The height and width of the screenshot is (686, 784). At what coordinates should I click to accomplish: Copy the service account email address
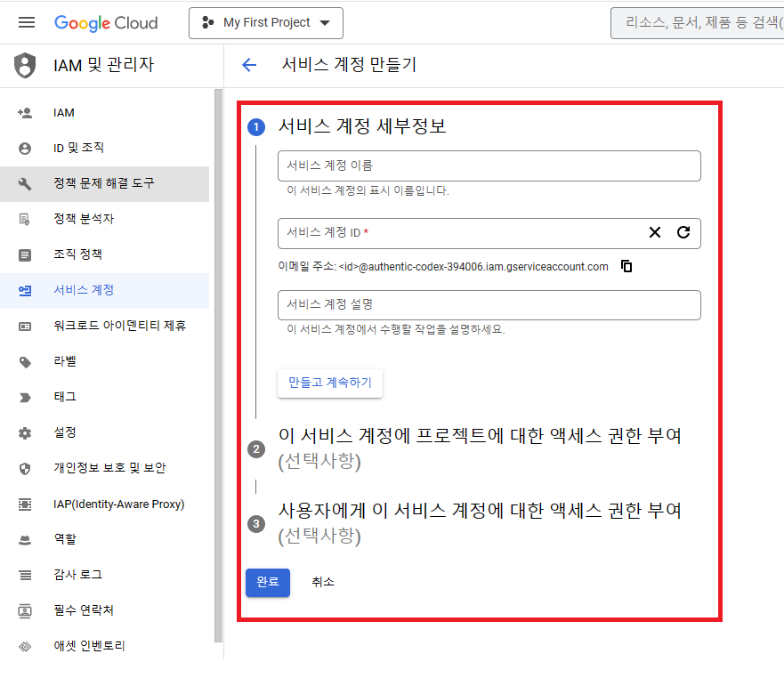point(626,266)
